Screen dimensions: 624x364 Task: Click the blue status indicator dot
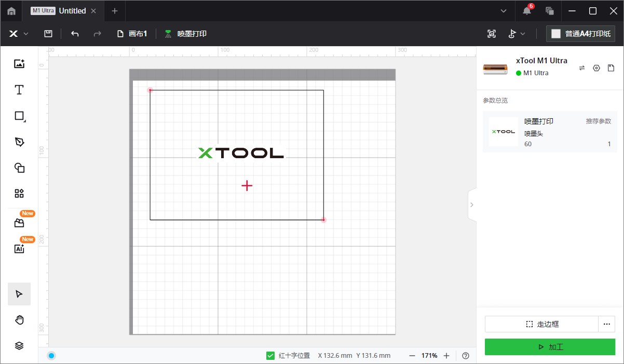pyautogui.click(x=51, y=356)
